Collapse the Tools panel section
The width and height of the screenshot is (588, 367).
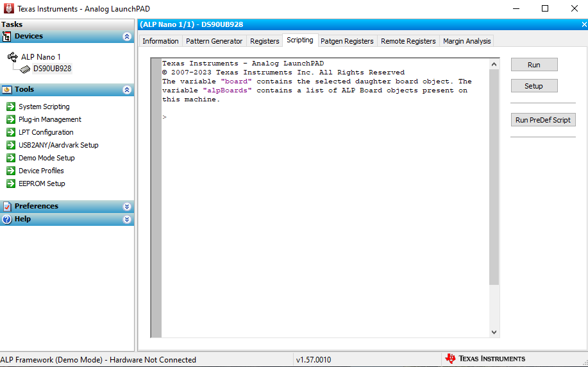(127, 90)
